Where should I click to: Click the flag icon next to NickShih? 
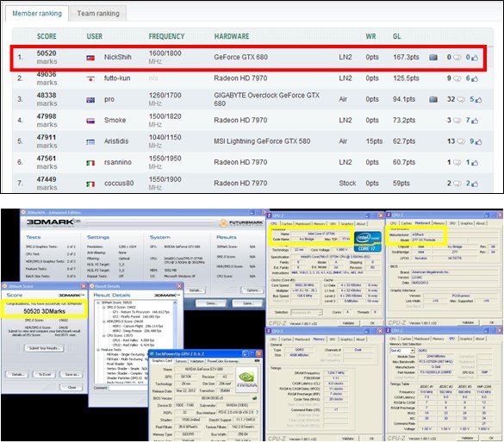(x=90, y=58)
